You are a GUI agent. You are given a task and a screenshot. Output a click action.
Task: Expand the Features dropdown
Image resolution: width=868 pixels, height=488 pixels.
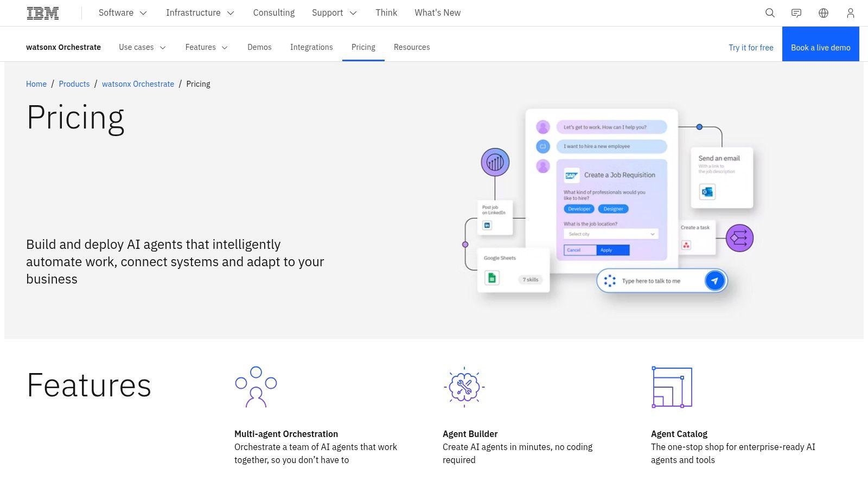pyautogui.click(x=207, y=47)
